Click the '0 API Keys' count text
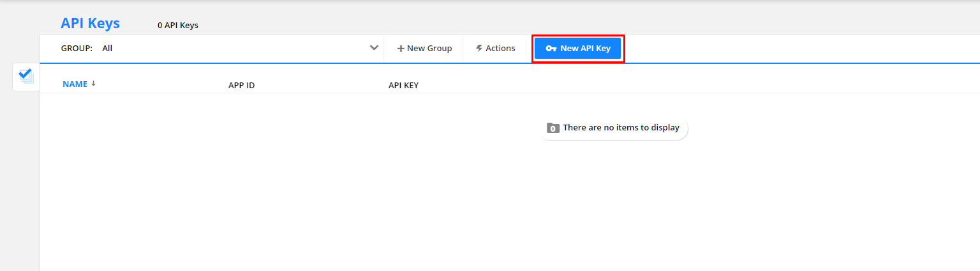The image size is (980, 271). 178,26
